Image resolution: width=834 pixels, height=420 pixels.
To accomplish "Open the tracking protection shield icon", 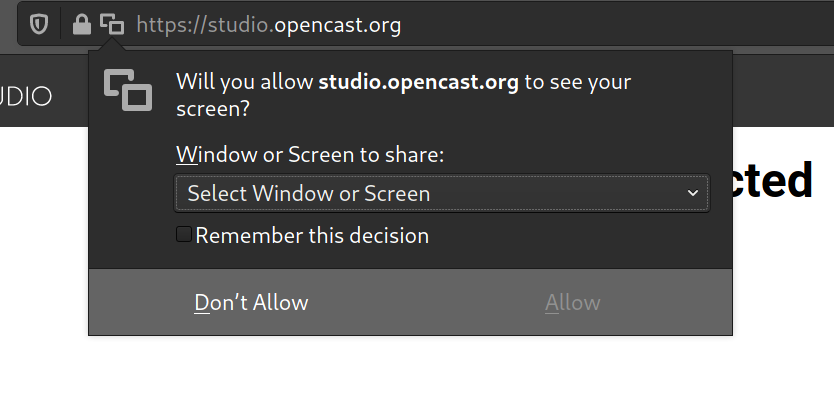I will tap(39, 24).
